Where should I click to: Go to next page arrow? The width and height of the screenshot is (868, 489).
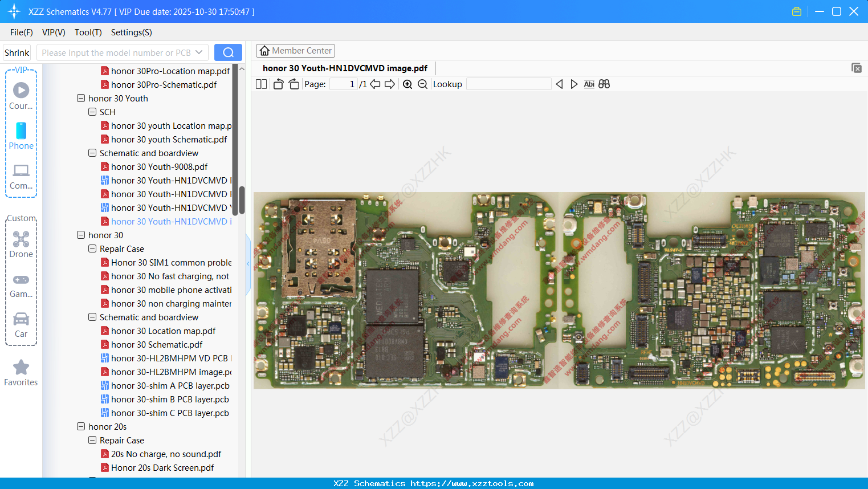coord(390,84)
